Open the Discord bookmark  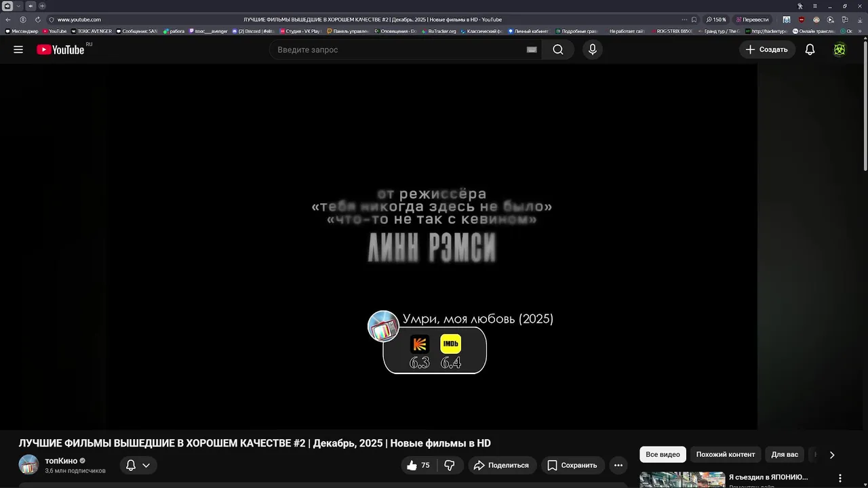[253, 31]
